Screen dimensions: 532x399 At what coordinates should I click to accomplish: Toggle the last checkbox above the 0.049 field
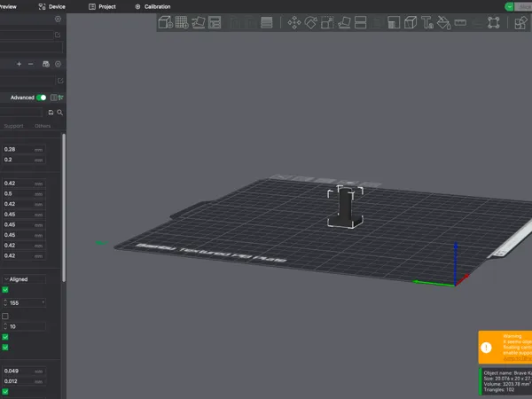tap(5, 348)
